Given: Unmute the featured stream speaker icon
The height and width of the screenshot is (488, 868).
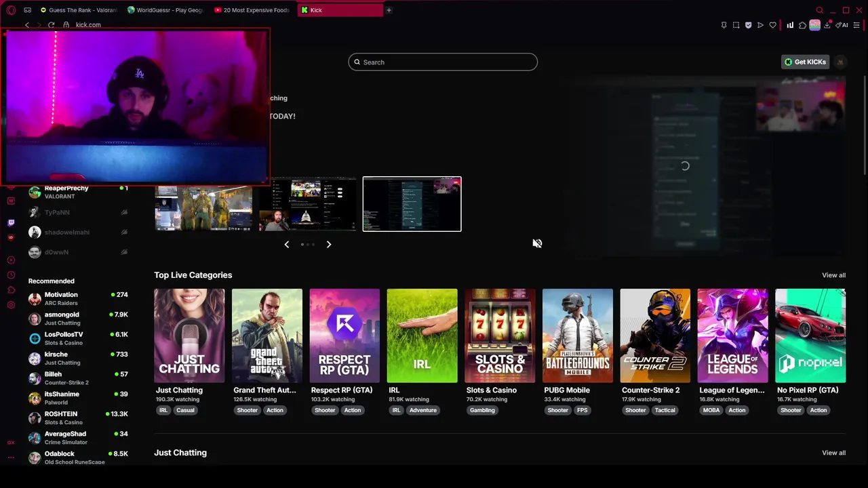Looking at the screenshot, I should coord(537,243).
